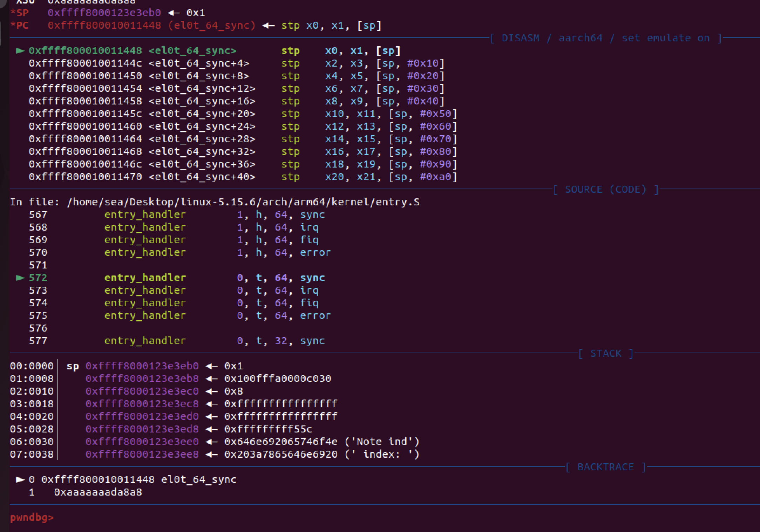Click the BACKTRACE section header label
This screenshot has width=760, height=532.
605,467
